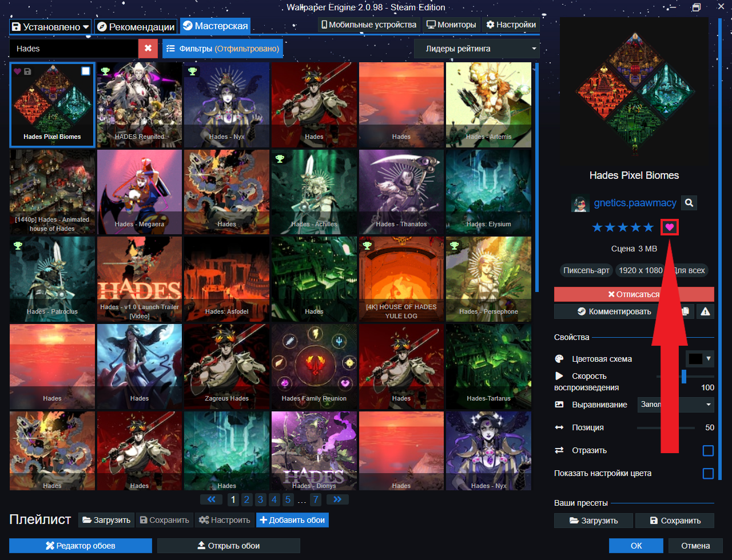Select the Hades - Artemis wallpaper
Viewport: 732px width, 560px height.
point(488,105)
